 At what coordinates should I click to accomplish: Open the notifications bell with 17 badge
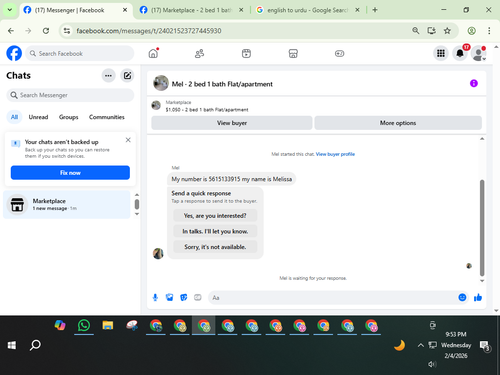coord(460,53)
